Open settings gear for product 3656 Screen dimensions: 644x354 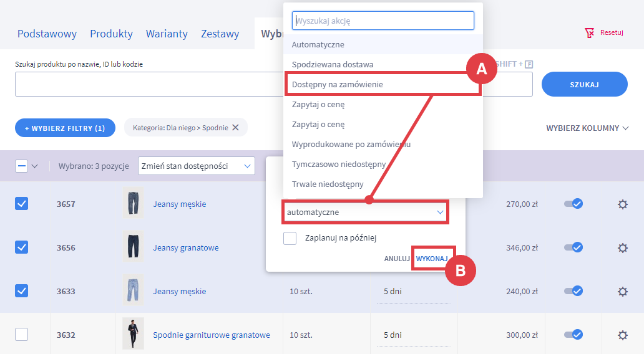point(623,248)
